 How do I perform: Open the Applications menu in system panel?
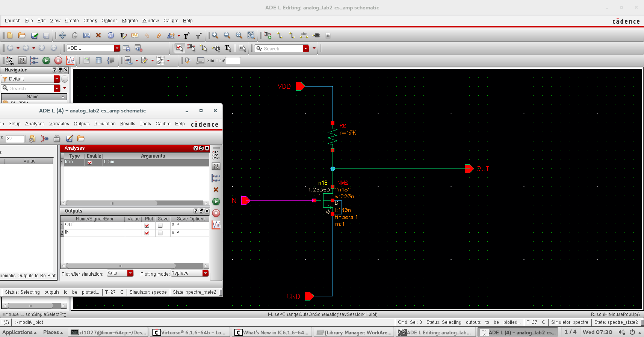coord(20,332)
